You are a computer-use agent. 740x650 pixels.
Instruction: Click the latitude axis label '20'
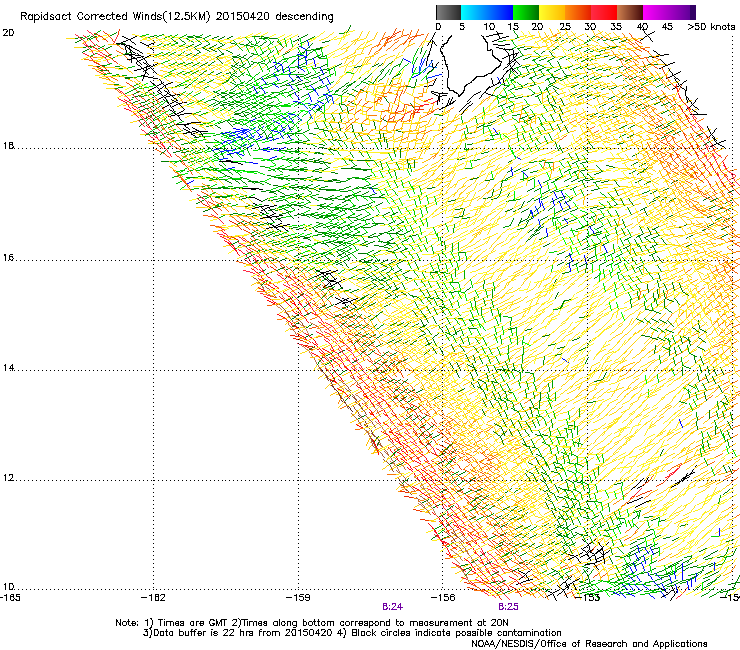coord(8,33)
